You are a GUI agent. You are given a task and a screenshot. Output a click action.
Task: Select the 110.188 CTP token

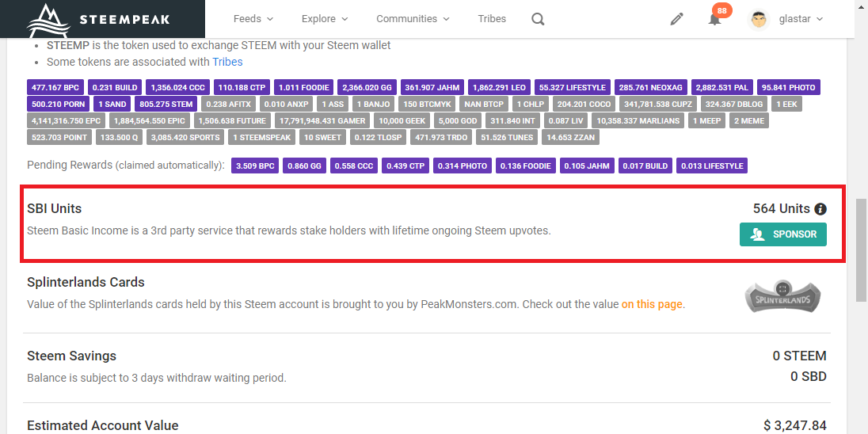click(x=242, y=87)
